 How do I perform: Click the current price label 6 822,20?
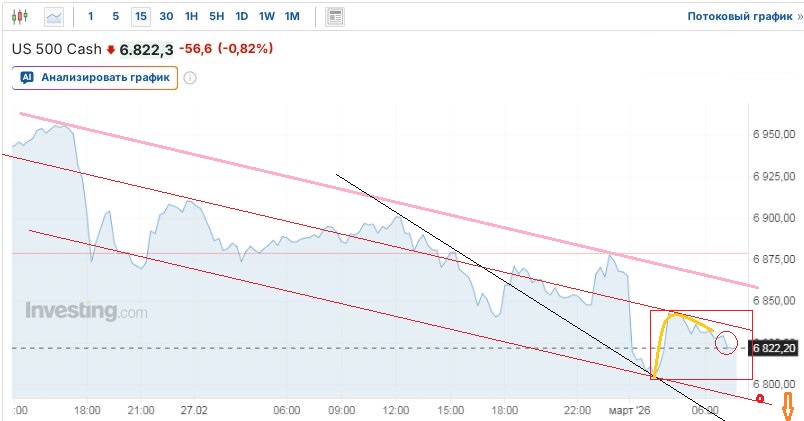point(774,348)
